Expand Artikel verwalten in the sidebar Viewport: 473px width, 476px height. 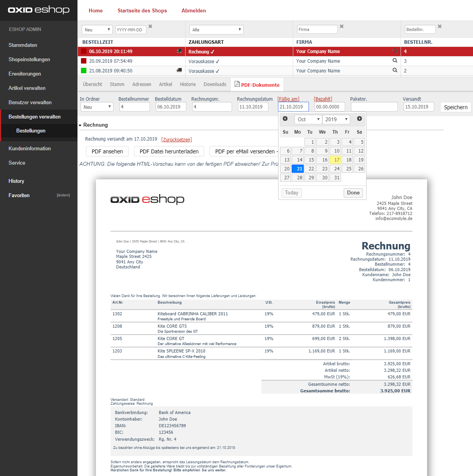tap(27, 88)
